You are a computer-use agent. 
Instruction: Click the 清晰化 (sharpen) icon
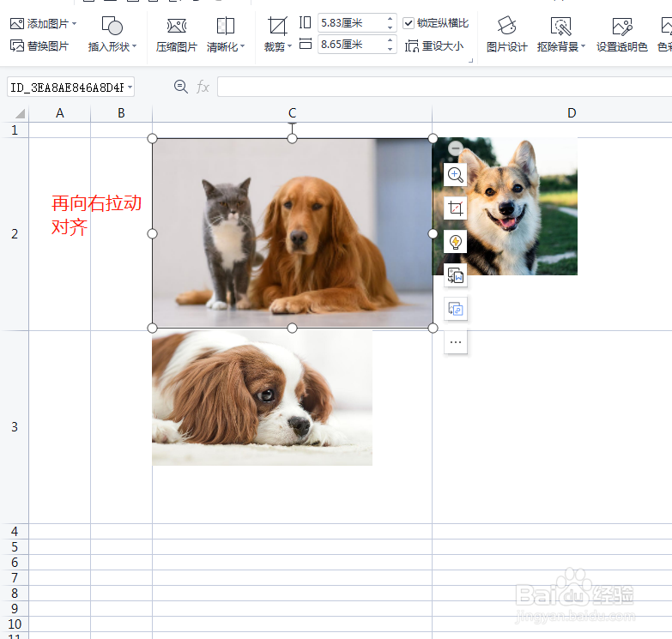click(226, 26)
